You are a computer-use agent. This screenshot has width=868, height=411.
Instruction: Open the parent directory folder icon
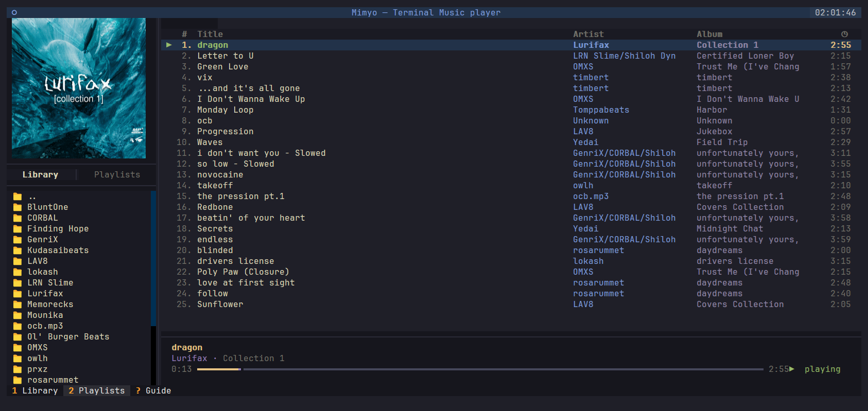18,196
